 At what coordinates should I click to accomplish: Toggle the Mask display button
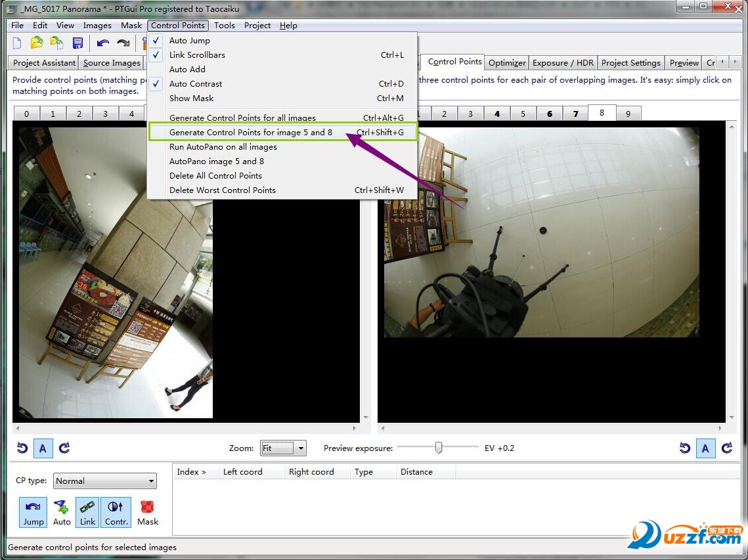click(x=147, y=512)
